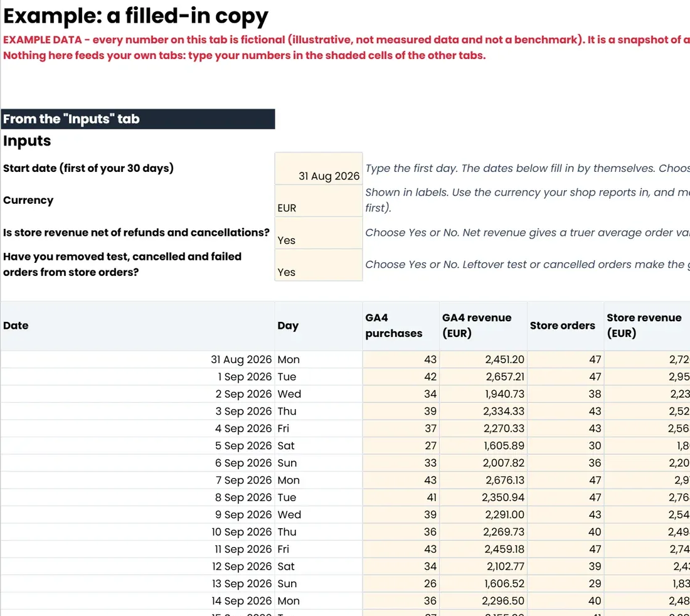
Task: Select GA4 purchases 27 for 5 Sep
Action: click(401, 446)
